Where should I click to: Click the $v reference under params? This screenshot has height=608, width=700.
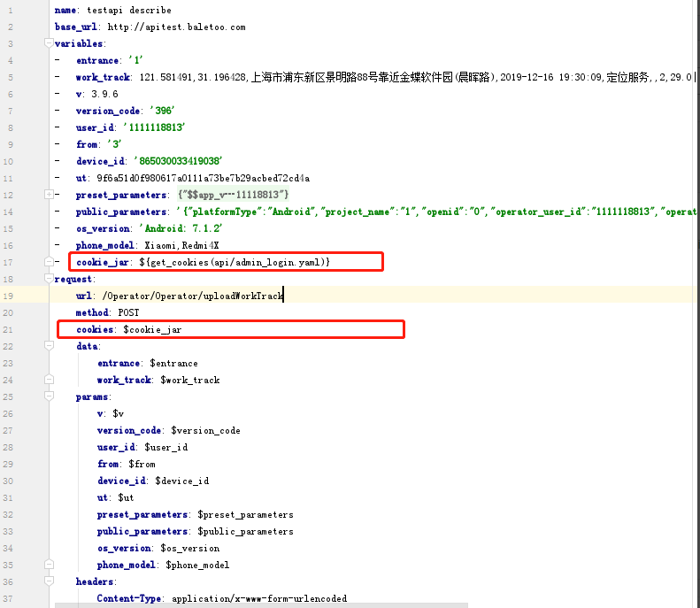click(x=118, y=413)
